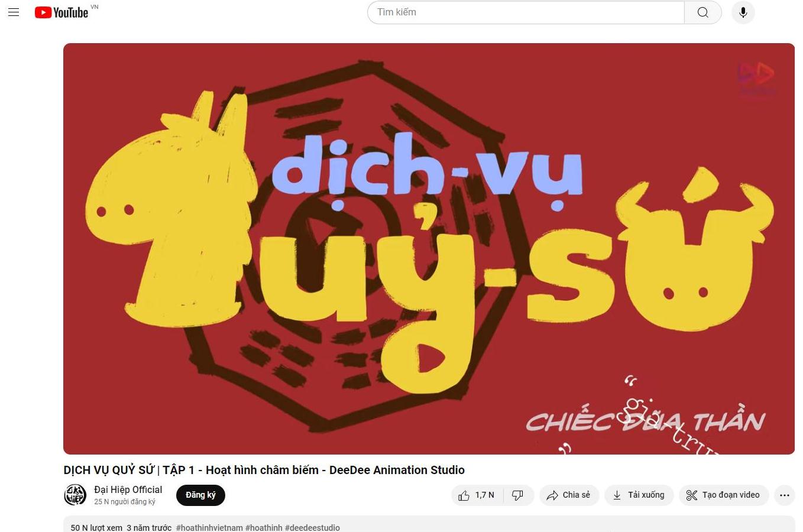
Task: Like the video with thumbs up
Action: coord(477,495)
